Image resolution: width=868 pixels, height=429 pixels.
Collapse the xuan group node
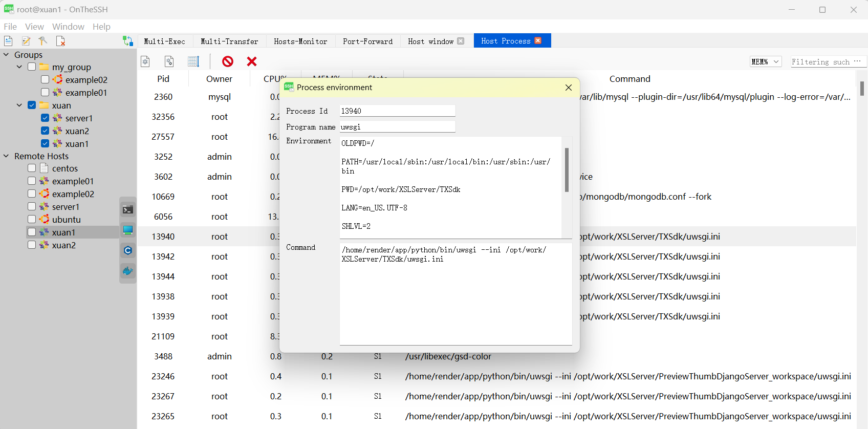(19, 105)
